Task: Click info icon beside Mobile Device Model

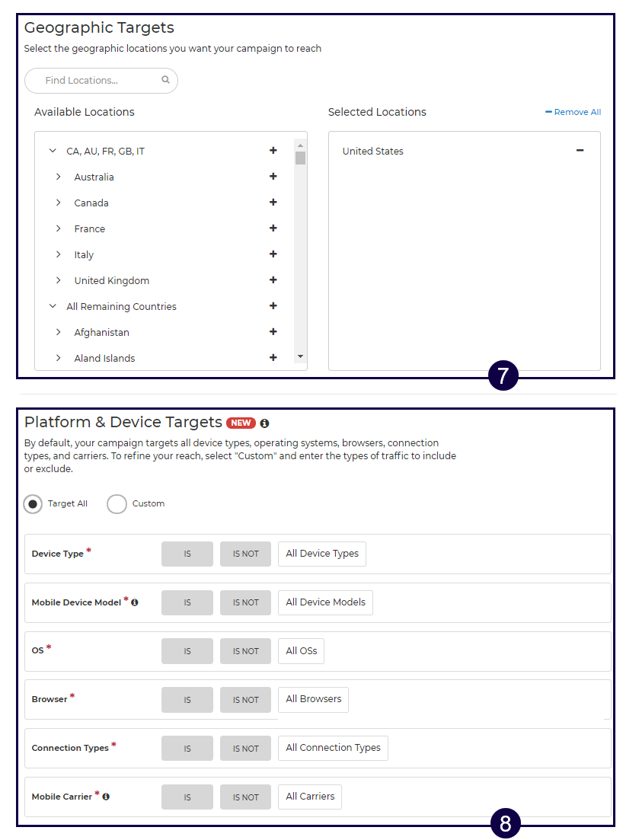Action: pos(135,602)
